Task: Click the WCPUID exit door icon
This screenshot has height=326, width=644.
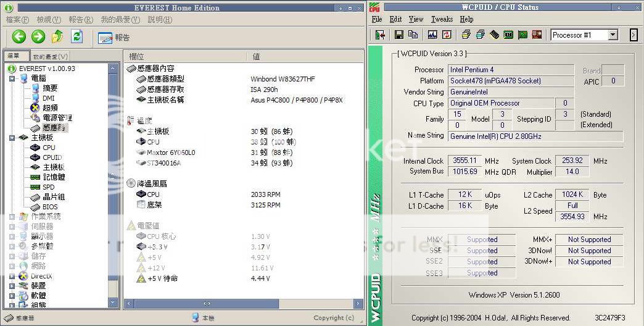Action: point(379,35)
